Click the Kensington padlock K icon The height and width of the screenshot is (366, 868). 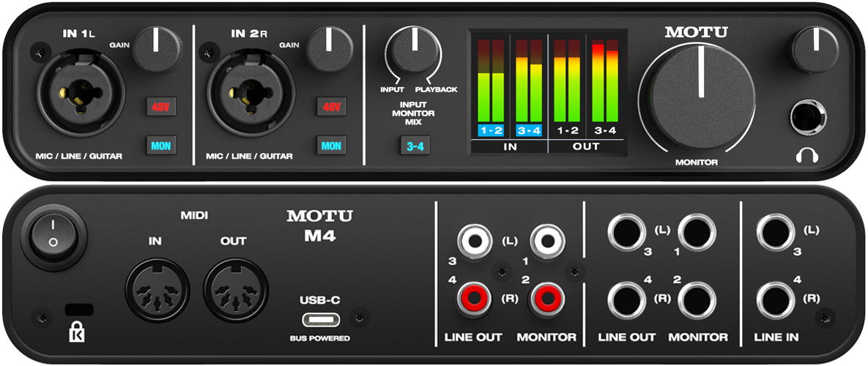coord(76,333)
